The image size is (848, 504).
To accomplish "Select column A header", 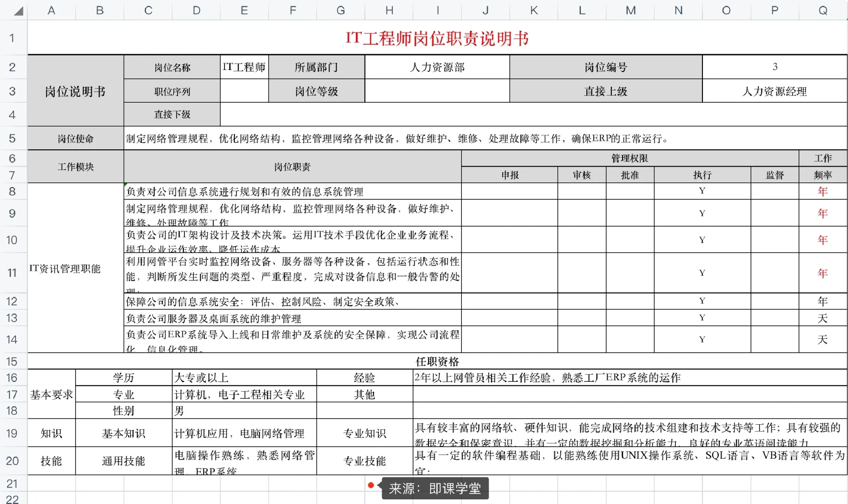I will click(x=51, y=10).
